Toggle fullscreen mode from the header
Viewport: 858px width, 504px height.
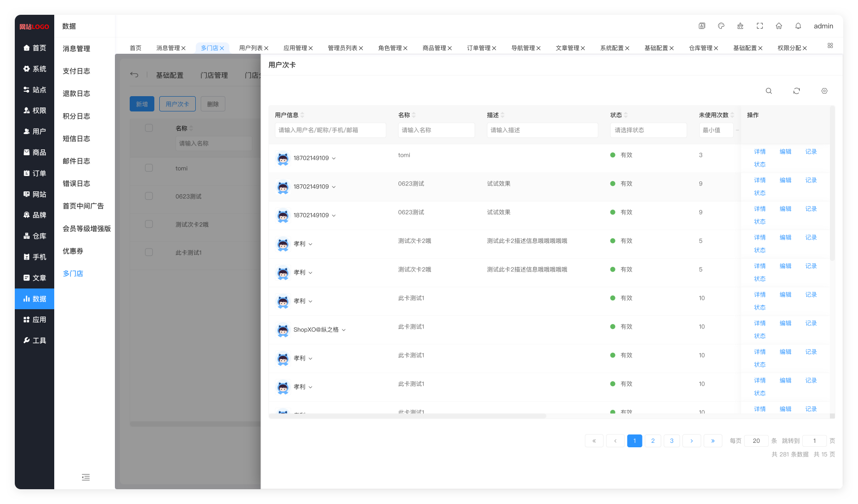760,26
